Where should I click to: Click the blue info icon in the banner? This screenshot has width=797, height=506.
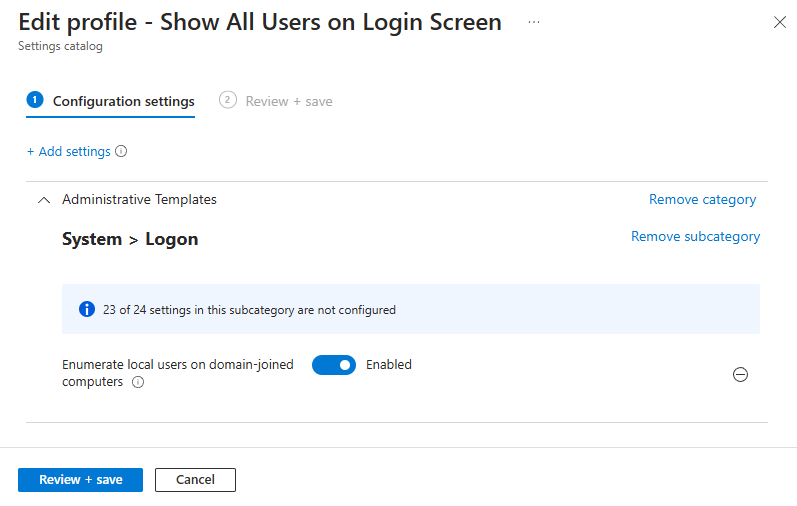(x=87, y=310)
